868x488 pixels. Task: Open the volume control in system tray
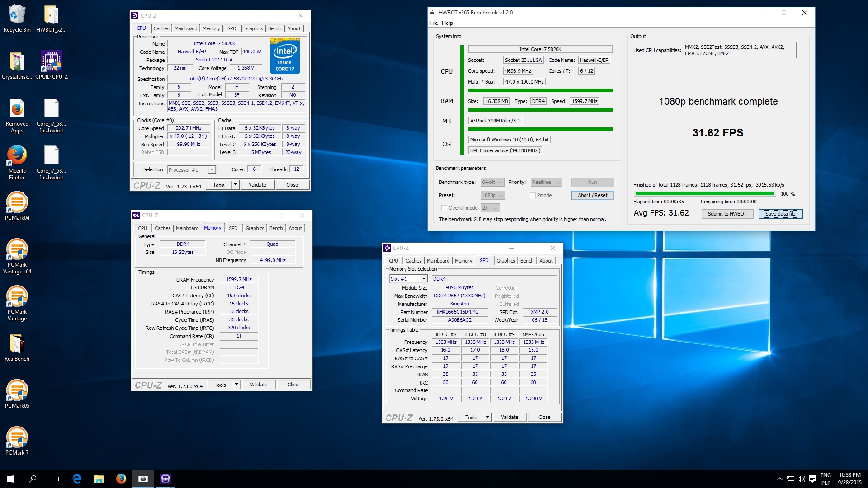point(801,479)
